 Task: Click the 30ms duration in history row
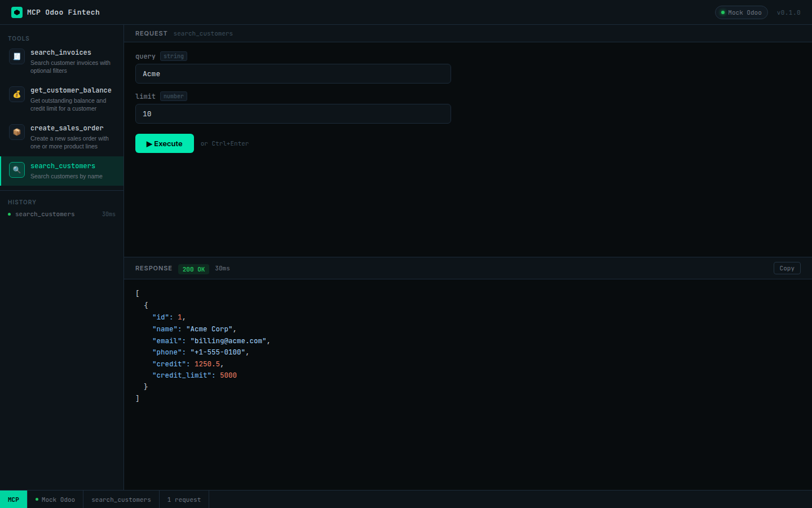coord(109,214)
